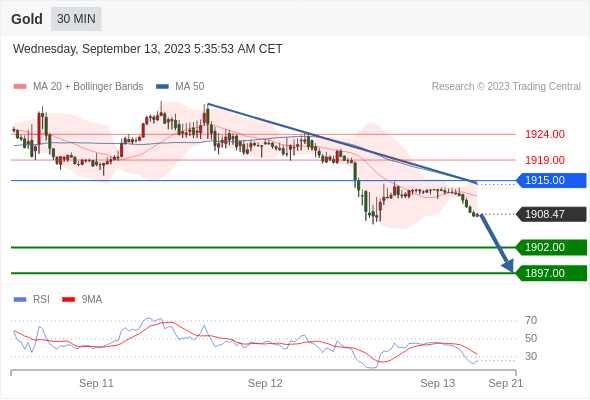Click the 1924.00 resistance label
This screenshot has height=400, width=590.
pyautogui.click(x=545, y=134)
